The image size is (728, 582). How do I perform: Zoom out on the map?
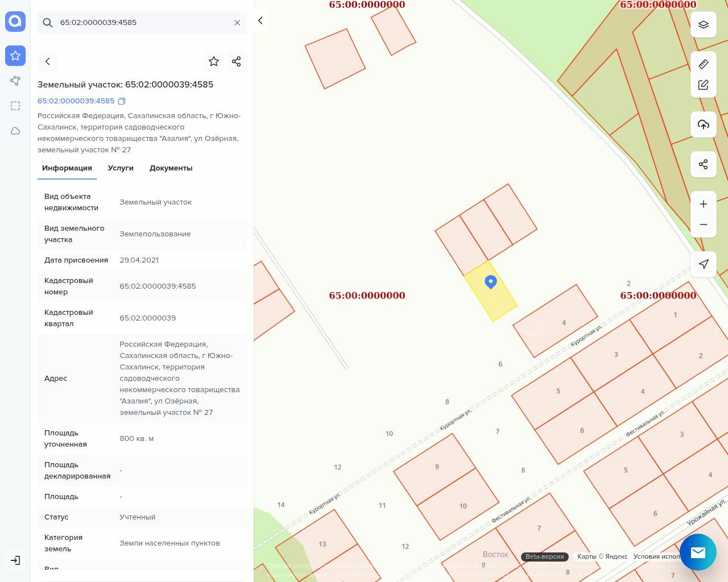[x=703, y=225]
